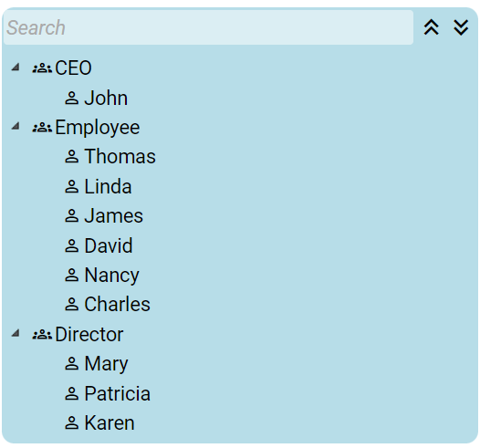Choose Nancy from the tree

pos(111,276)
